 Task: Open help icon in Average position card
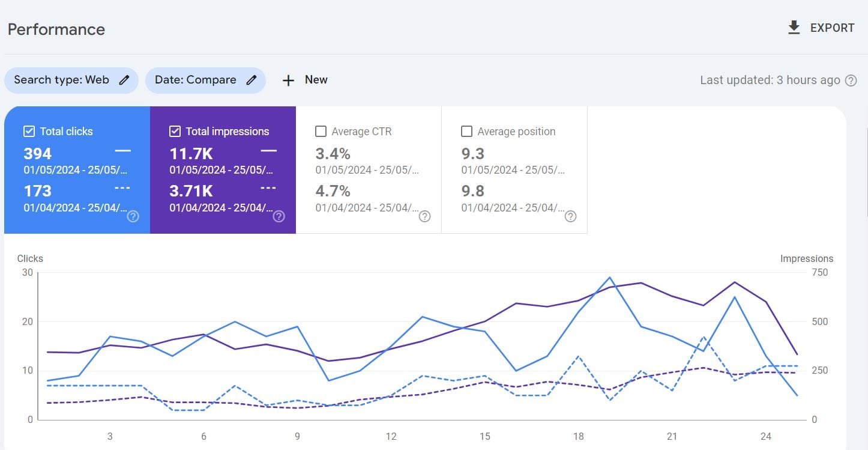point(570,216)
